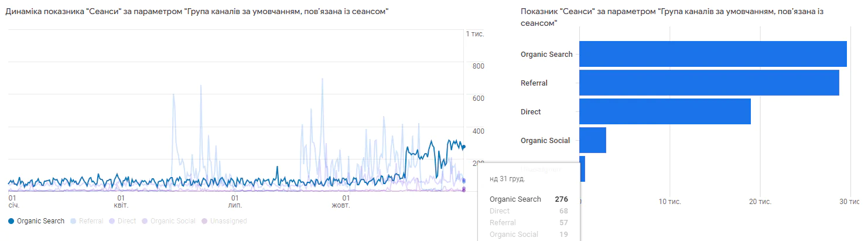Click the Organic Search bar chart label
Screen dimensions: 868x241
[x=546, y=55]
